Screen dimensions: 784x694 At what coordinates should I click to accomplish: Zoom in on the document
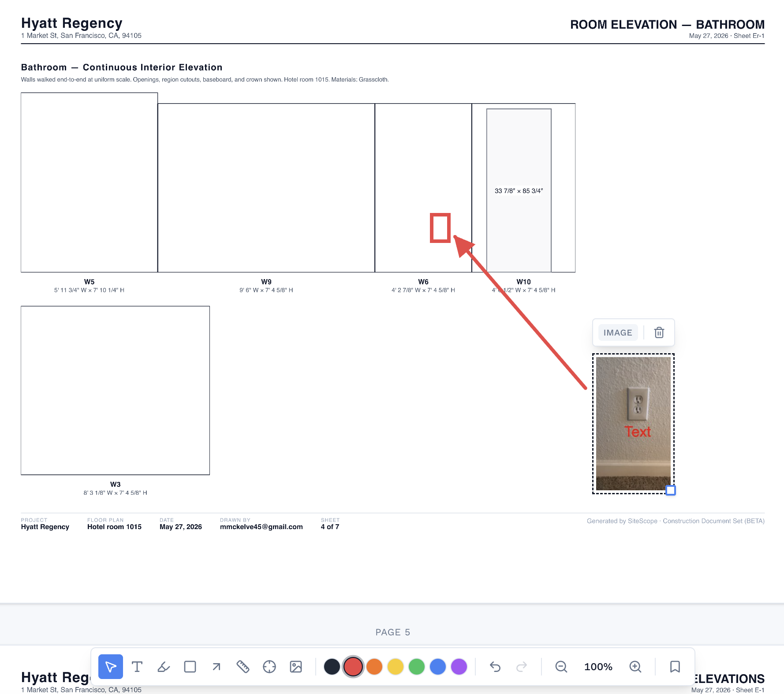point(635,667)
